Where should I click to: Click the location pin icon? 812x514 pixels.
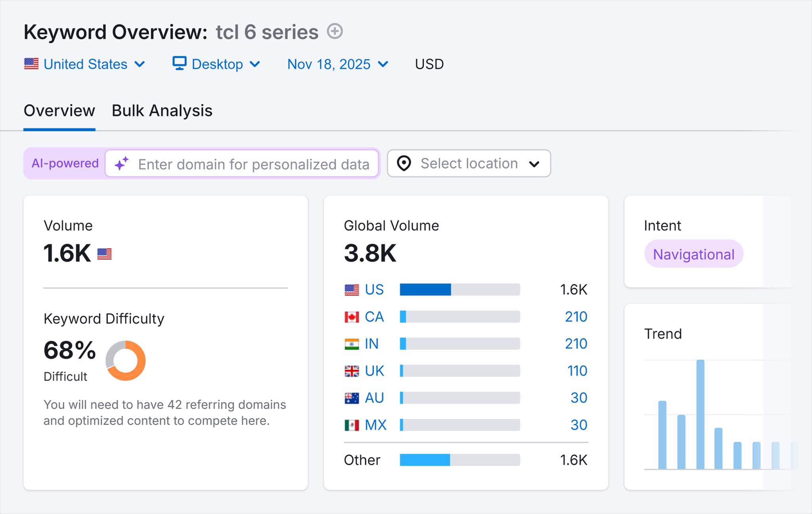click(x=404, y=163)
